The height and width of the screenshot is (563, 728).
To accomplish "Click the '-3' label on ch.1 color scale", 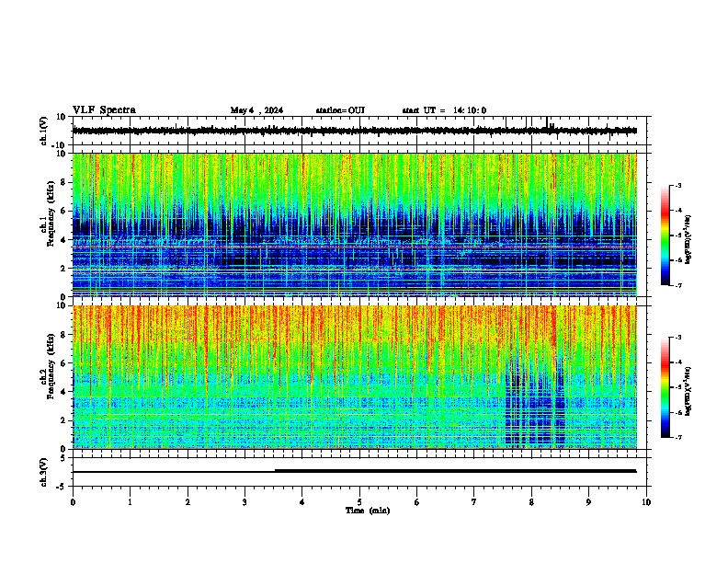I will pos(677,185).
